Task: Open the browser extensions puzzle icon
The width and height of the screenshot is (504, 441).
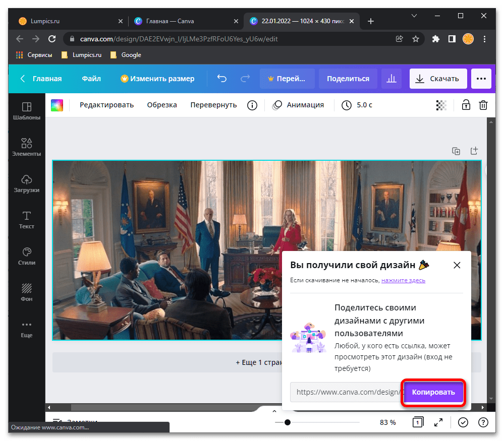Action: click(436, 39)
